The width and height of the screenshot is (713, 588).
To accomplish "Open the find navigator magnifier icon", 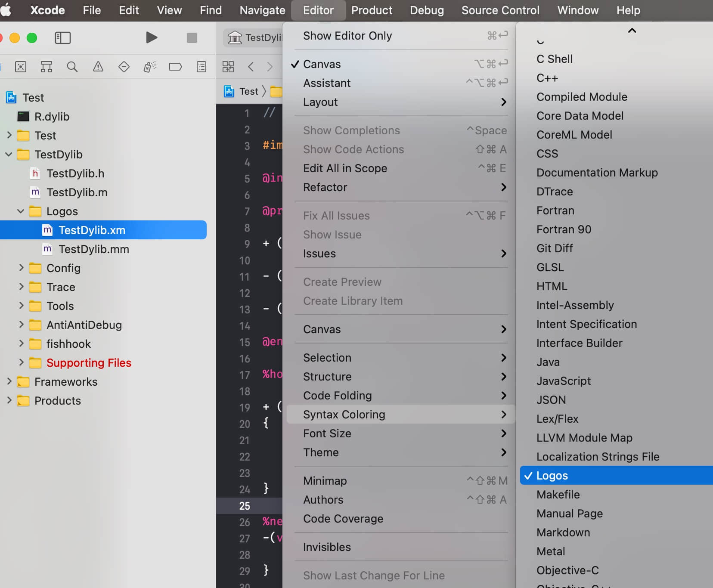I will [72, 67].
